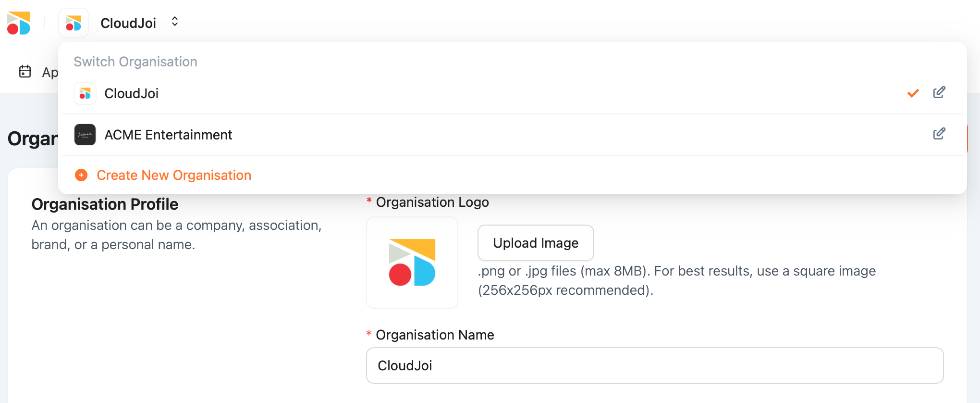Focus the Organisation Name input field
Viewport: 980px width, 403px height.
coord(654,365)
